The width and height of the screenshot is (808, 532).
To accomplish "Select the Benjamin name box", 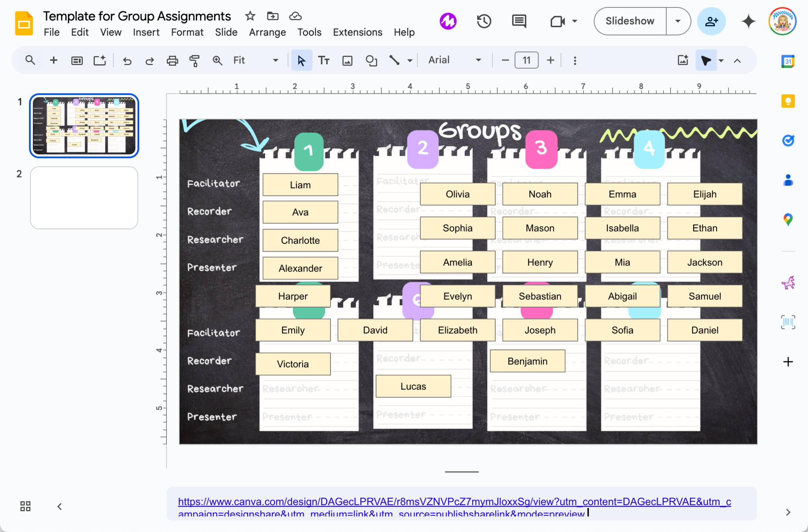I will click(x=527, y=361).
